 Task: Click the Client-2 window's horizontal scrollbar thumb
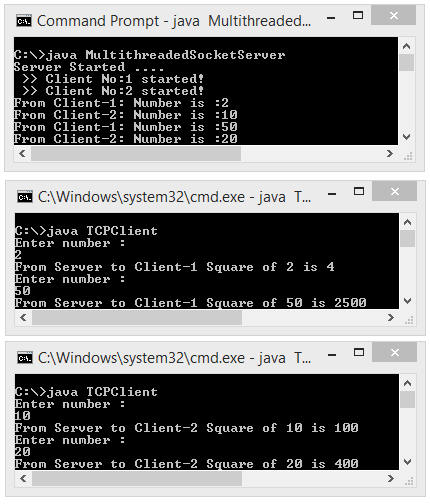(137, 479)
